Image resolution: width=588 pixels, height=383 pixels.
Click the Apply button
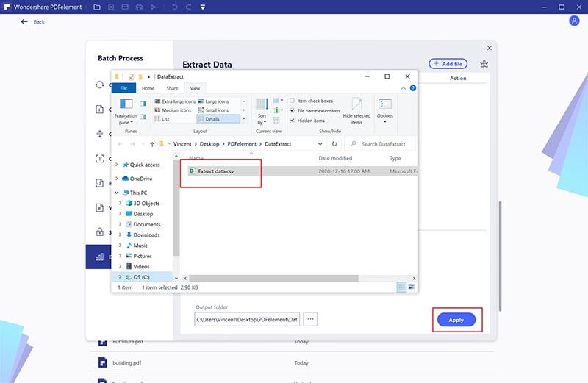456,320
